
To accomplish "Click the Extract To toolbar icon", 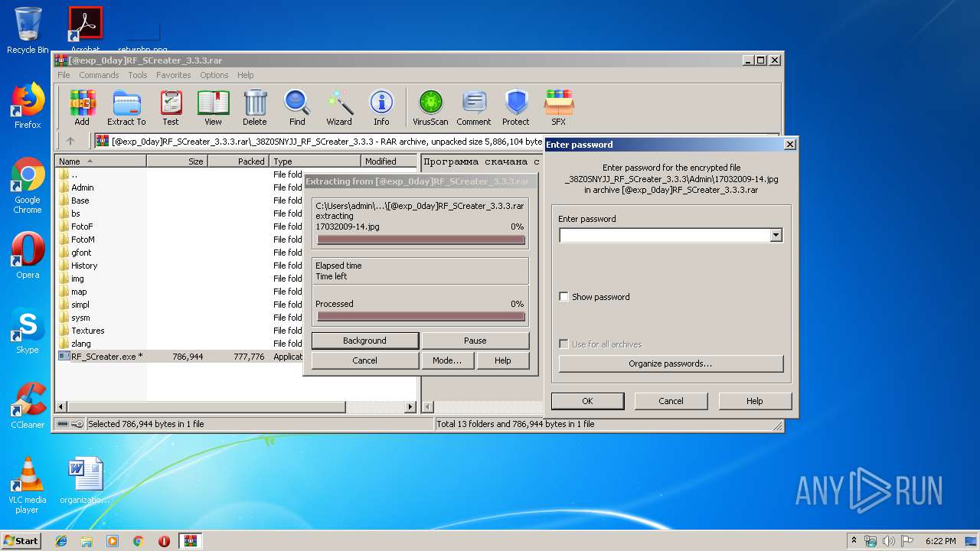I will (126, 107).
